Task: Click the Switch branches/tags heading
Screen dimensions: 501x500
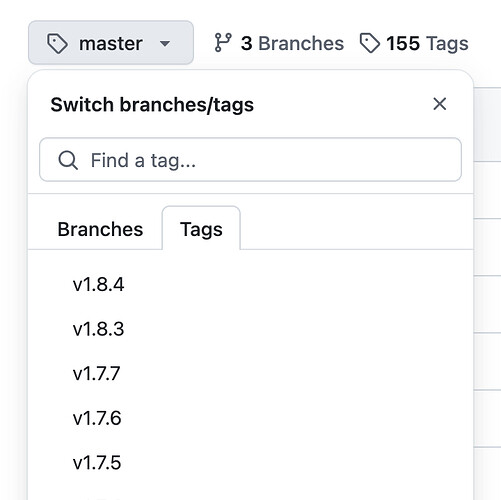Action: pos(152,105)
